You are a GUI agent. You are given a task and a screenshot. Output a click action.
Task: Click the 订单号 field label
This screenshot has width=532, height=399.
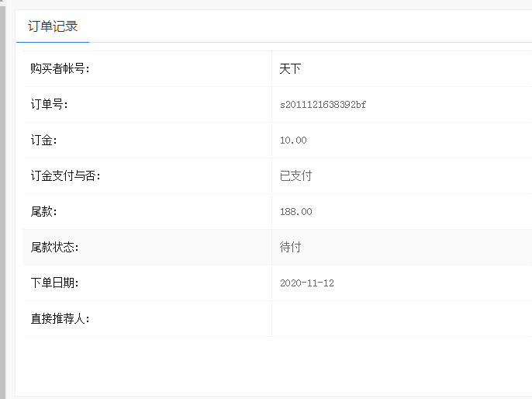click(50, 105)
